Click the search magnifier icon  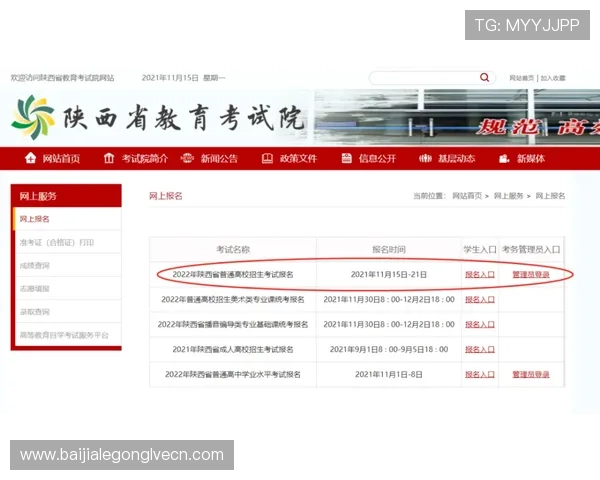pyautogui.click(x=484, y=78)
